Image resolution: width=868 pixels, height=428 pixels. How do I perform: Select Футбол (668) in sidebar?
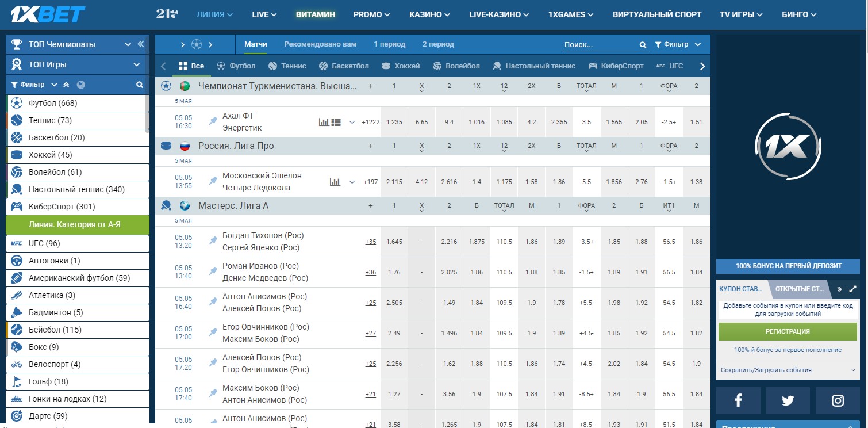[78, 103]
